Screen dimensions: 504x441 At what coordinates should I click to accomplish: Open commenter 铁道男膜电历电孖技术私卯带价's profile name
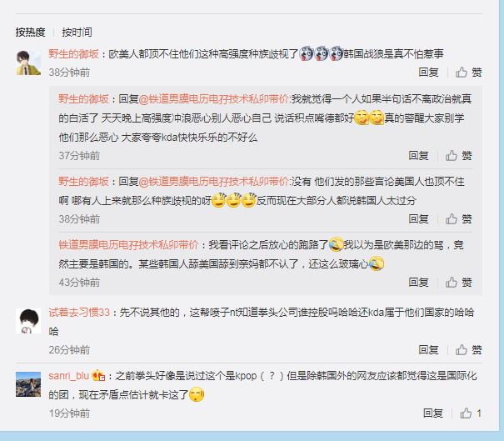[128, 245]
